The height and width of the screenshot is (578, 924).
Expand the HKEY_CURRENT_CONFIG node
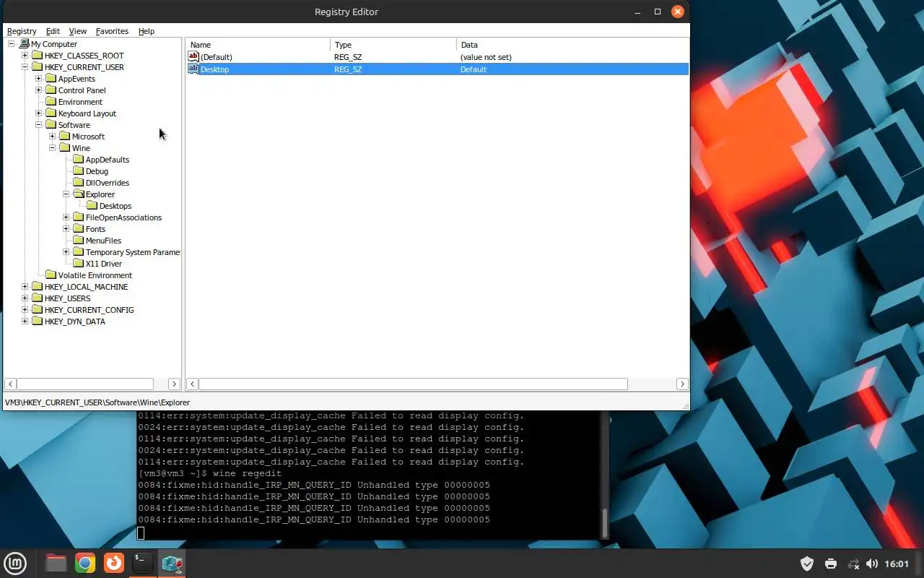pos(25,310)
